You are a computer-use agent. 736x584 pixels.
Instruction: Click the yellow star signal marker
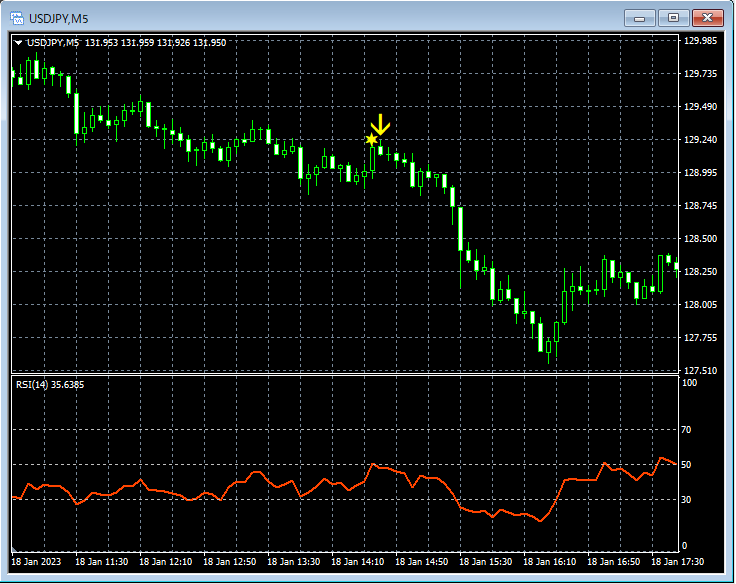click(371, 139)
